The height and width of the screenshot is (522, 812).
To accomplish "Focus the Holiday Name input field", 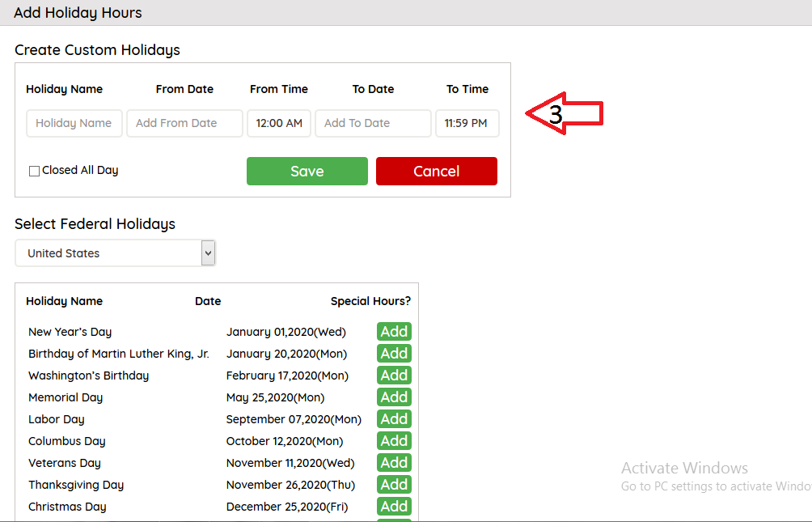I will (74, 123).
